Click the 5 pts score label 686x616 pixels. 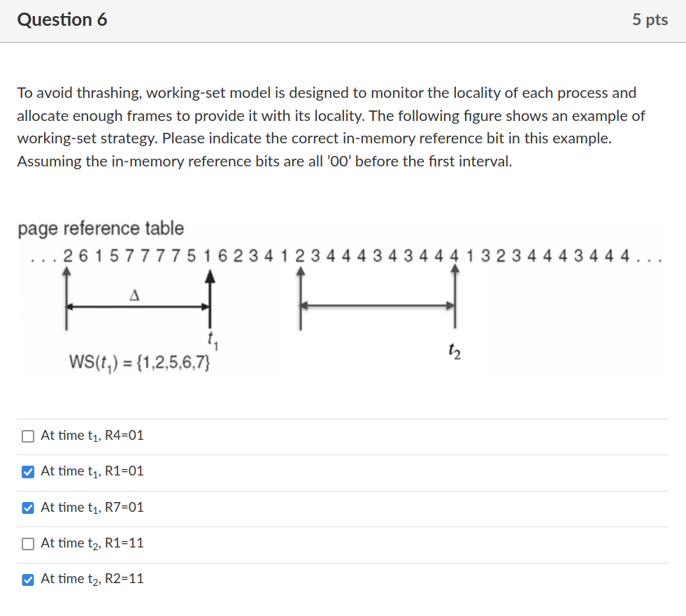pos(650,20)
